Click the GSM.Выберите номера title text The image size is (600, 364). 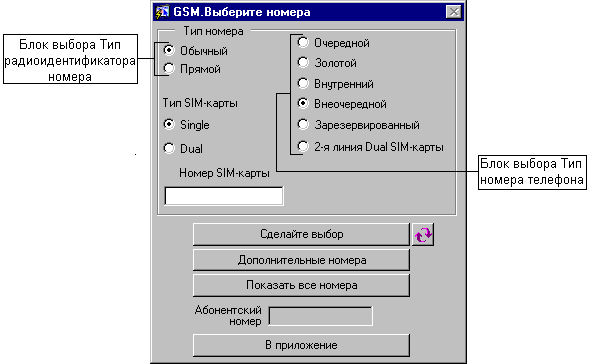242,12
